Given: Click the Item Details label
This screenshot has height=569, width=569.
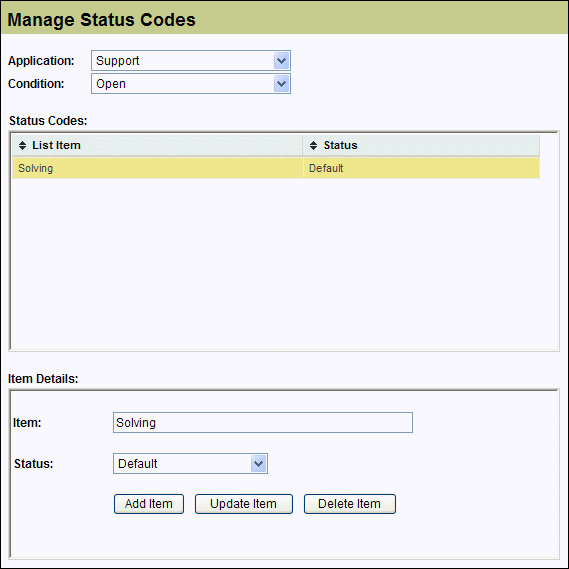Looking at the screenshot, I should tap(43, 379).
